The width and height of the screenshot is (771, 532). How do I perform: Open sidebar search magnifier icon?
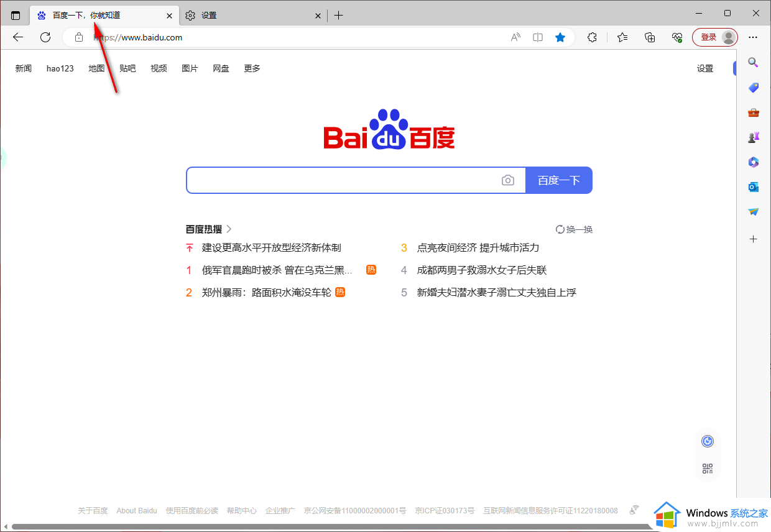point(753,62)
